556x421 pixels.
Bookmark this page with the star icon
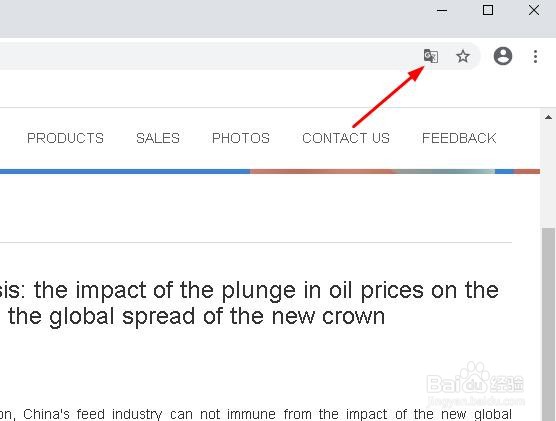coord(463,56)
